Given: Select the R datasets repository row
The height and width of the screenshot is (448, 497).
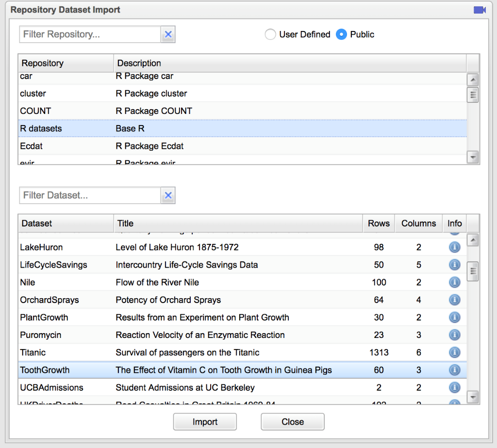Looking at the screenshot, I should [x=243, y=128].
